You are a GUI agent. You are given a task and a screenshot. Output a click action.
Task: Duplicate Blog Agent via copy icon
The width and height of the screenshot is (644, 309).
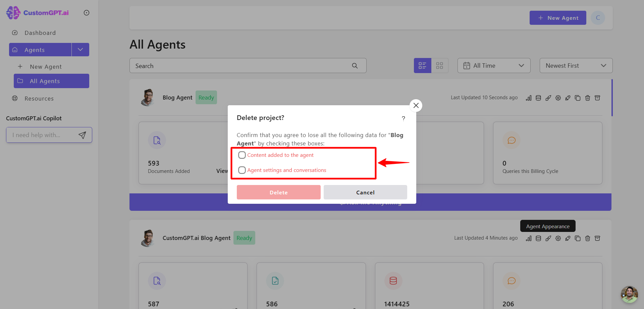tap(578, 98)
